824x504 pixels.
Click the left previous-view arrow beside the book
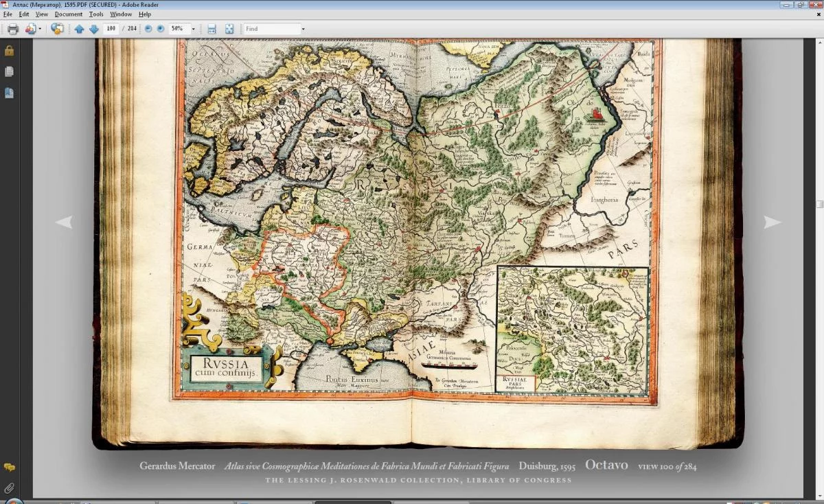click(63, 222)
